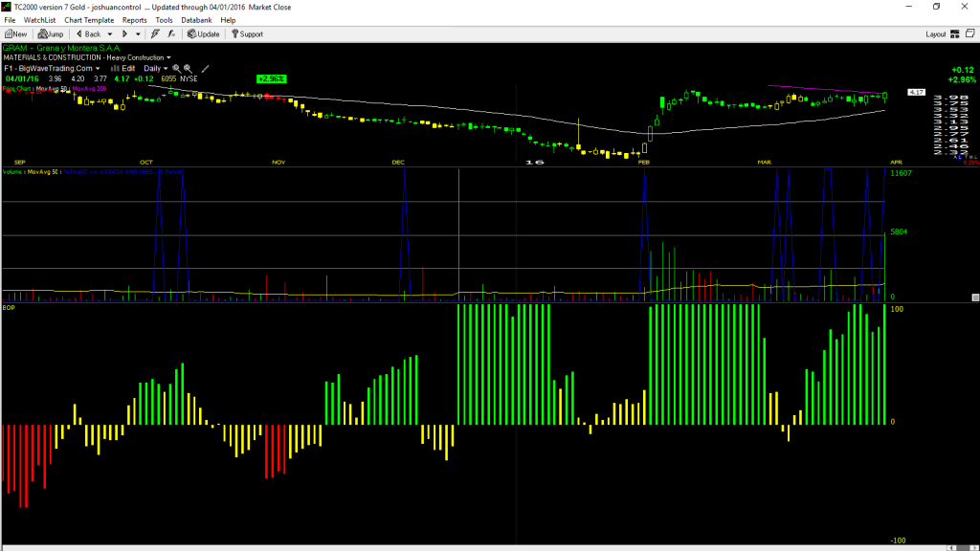Click the GRAM - Grana y Montera S.A.A. title
The width and height of the screenshot is (980, 551).
[x=61, y=48]
